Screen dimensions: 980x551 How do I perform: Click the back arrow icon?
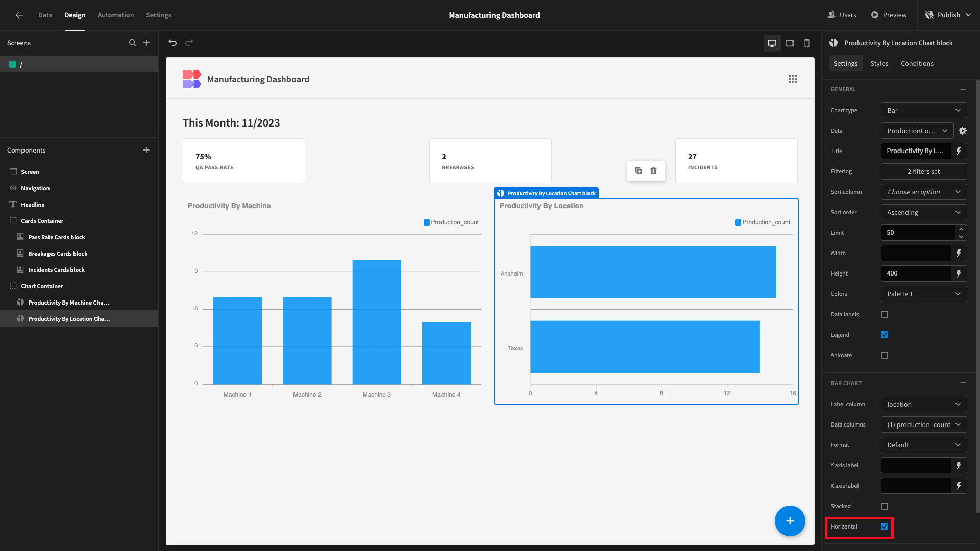click(x=19, y=15)
